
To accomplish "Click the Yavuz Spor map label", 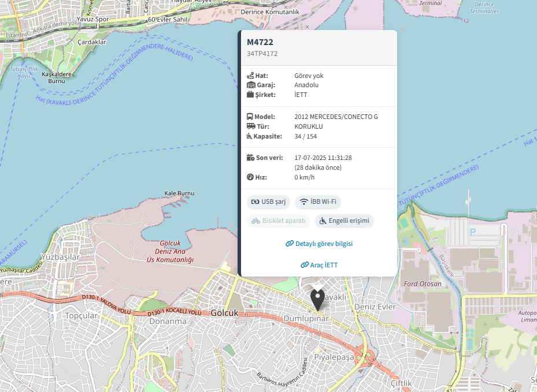I will click(92, 19).
